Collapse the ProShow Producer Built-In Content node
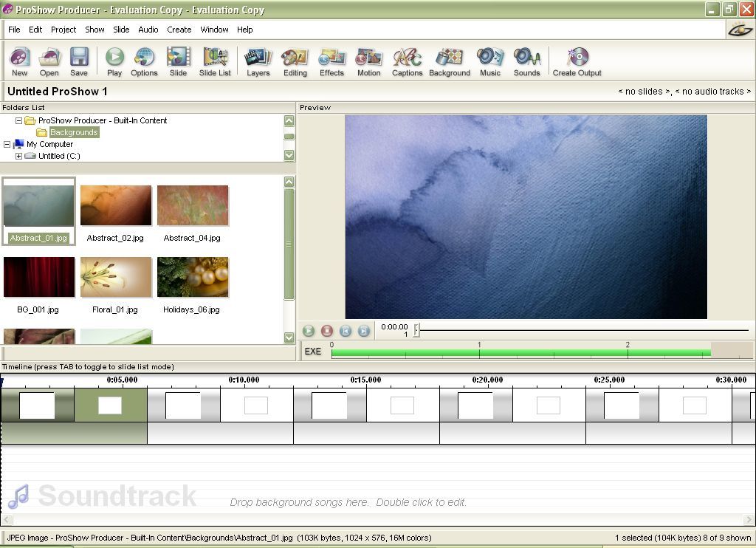Image resolution: width=756 pixels, height=548 pixels. [x=18, y=120]
